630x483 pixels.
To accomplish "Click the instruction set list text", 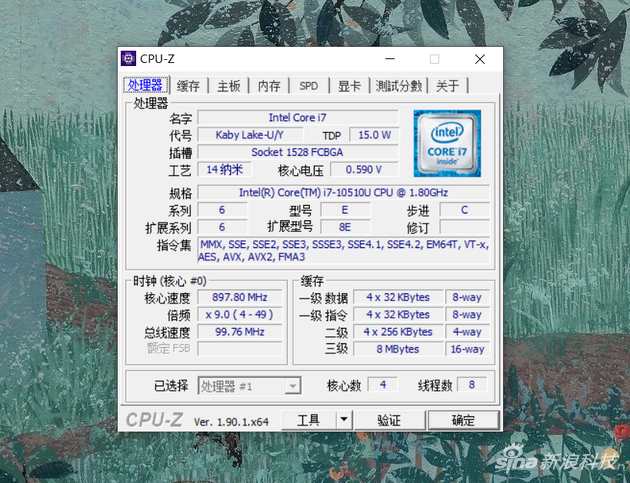I will [x=344, y=250].
